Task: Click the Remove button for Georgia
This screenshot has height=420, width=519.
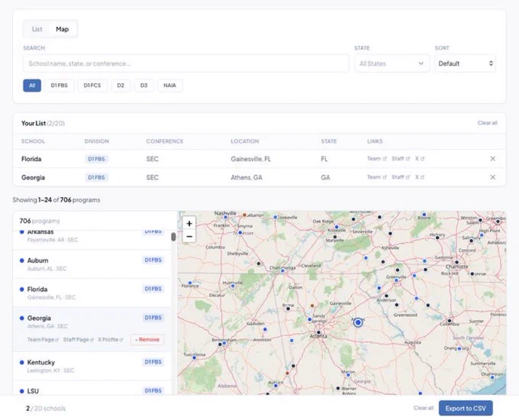Action: [x=147, y=340]
